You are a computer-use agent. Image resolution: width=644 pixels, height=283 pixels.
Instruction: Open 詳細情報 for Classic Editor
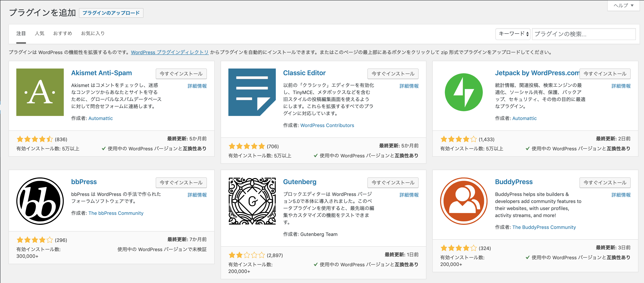pyautogui.click(x=409, y=86)
